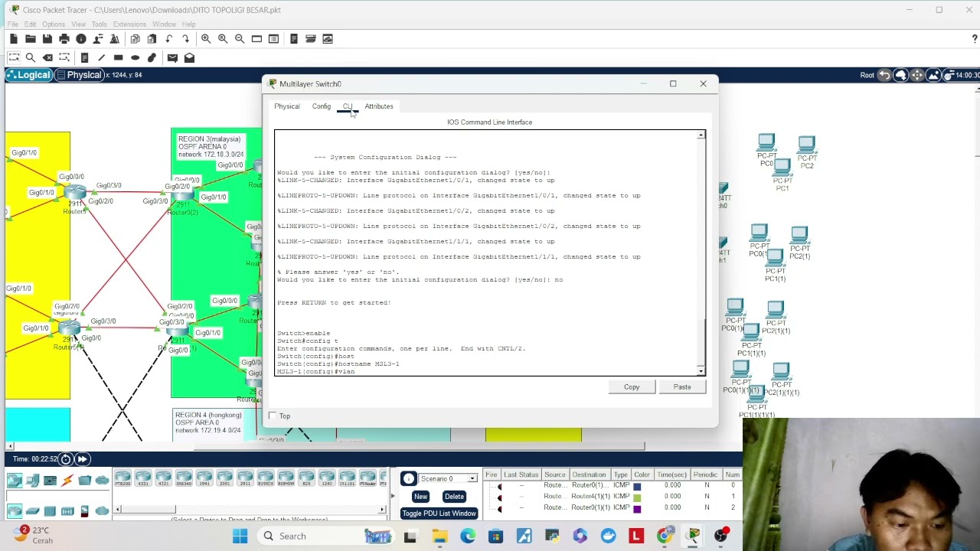
Task: Add complex PDU open-envelope icon
Action: coord(189,57)
